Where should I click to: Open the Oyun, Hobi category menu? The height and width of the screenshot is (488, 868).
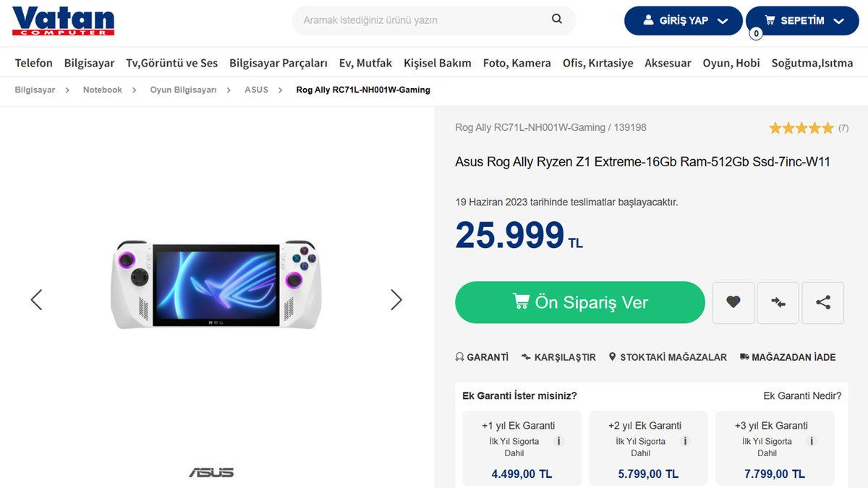[x=731, y=63]
